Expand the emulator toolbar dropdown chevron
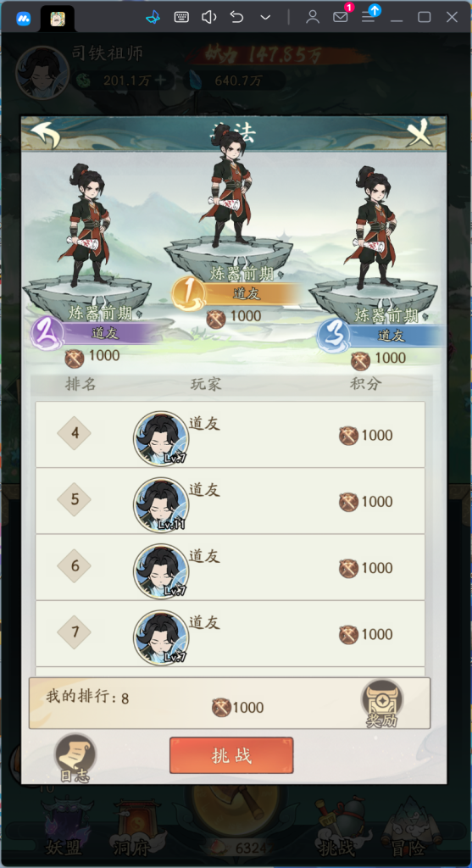472x868 pixels. click(x=265, y=17)
